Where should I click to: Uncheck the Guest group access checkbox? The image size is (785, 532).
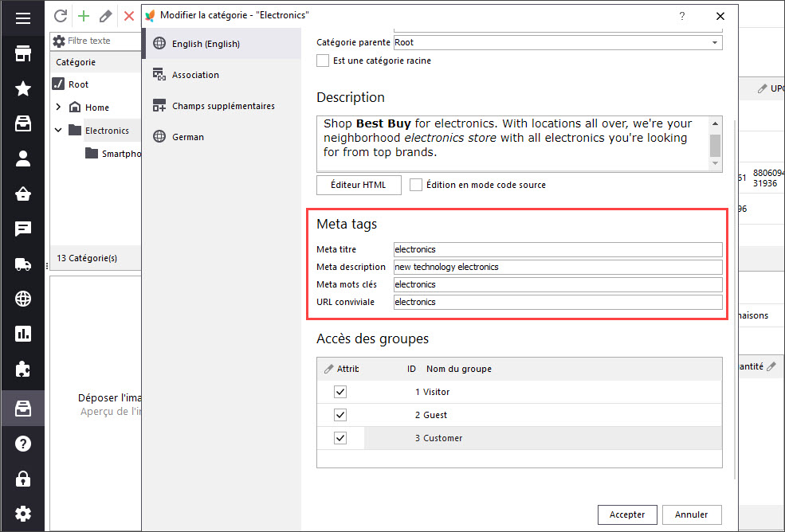[x=340, y=415]
